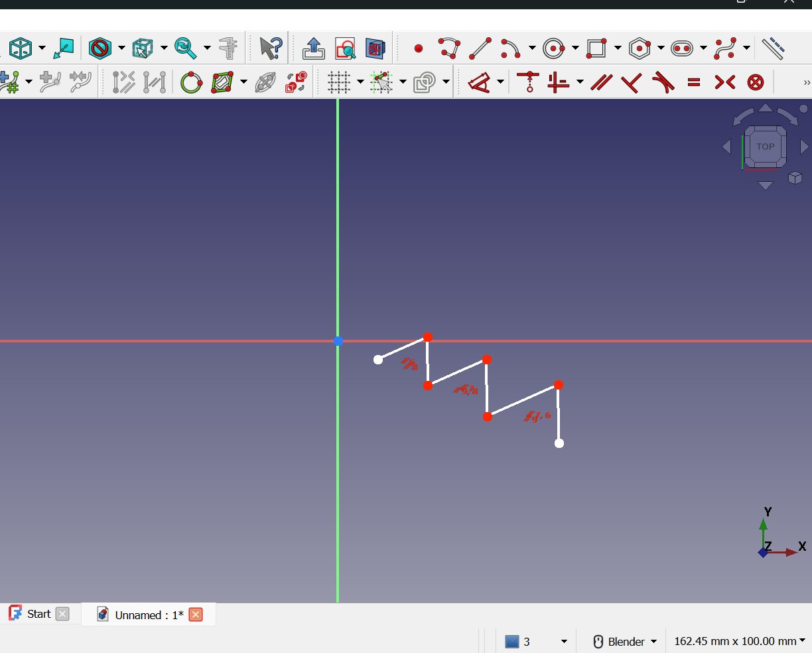Image resolution: width=812 pixels, height=653 pixels.
Task: Open the mini cube menu near navigation cube
Action: [795, 177]
